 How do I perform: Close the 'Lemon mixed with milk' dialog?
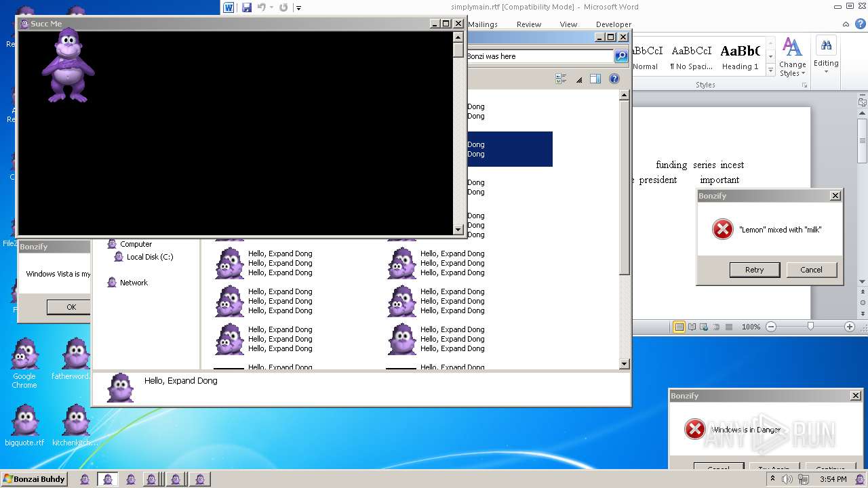tap(835, 196)
